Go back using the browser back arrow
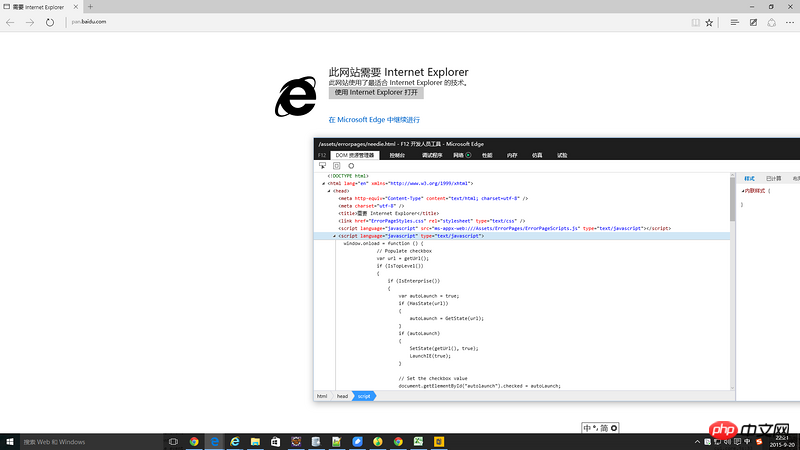Image resolution: width=800 pixels, height=450 pixels. 10,22
